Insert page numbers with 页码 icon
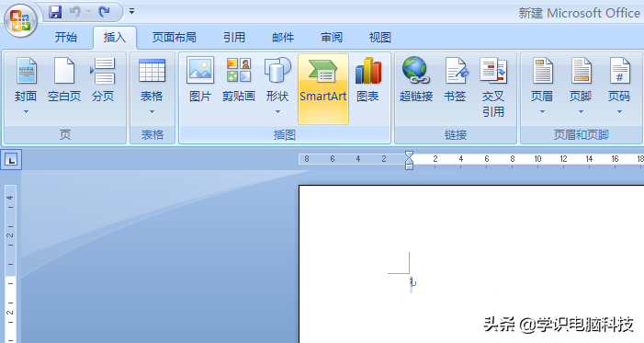Viewport: 644px width, 343px height. pyautogui.click(x=619, y=71)
